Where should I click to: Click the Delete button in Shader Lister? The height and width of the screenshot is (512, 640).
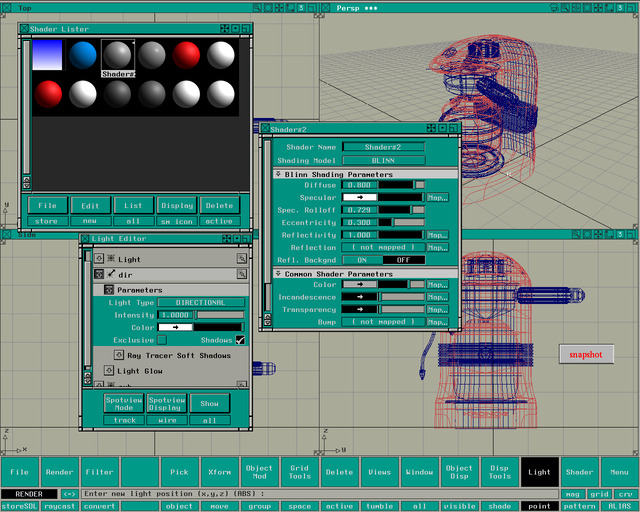click(x=220, y=205)
